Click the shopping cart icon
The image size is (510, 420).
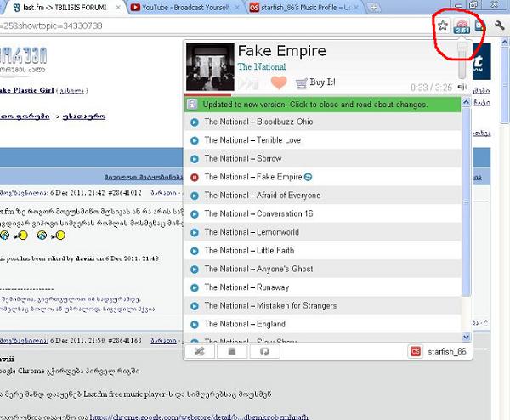tap(301, 83)
